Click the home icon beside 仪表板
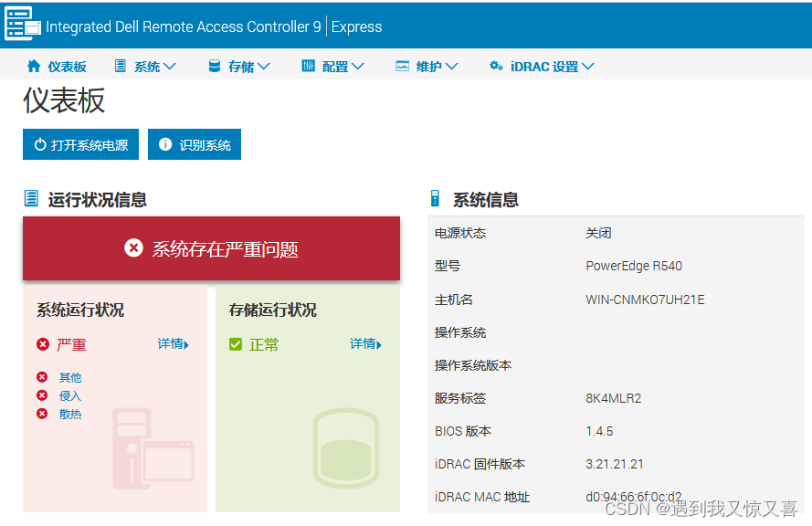The height and width of the screenshot is (526, 812). [34, 66]
